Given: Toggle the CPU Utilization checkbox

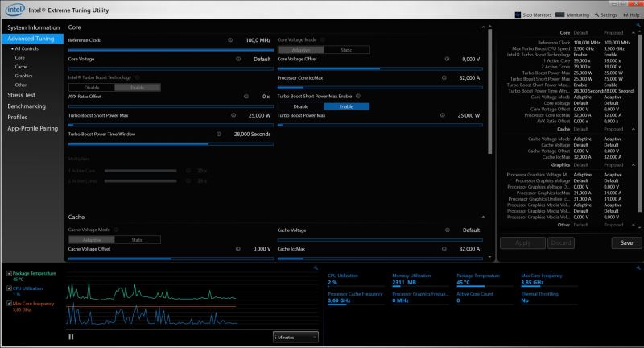Looking at the screenshot, I should (x=9, y=288).
